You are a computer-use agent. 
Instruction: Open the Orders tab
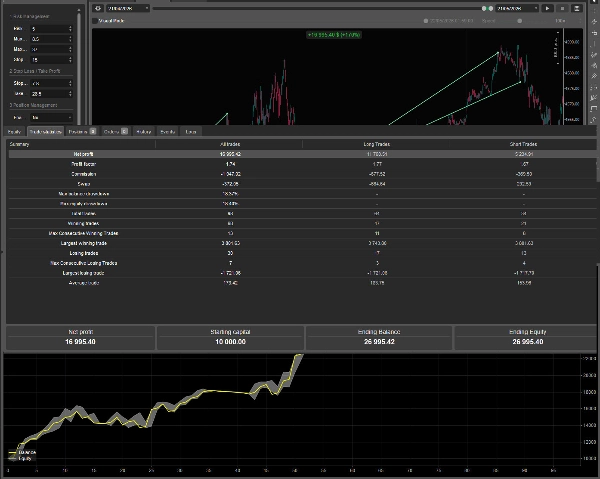(x=115, y=132)
